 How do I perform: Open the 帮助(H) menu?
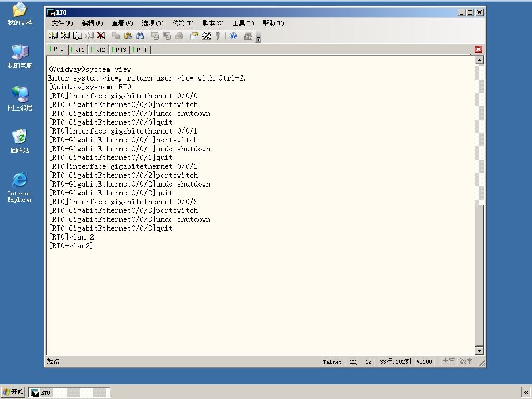[x=273, y=23]
